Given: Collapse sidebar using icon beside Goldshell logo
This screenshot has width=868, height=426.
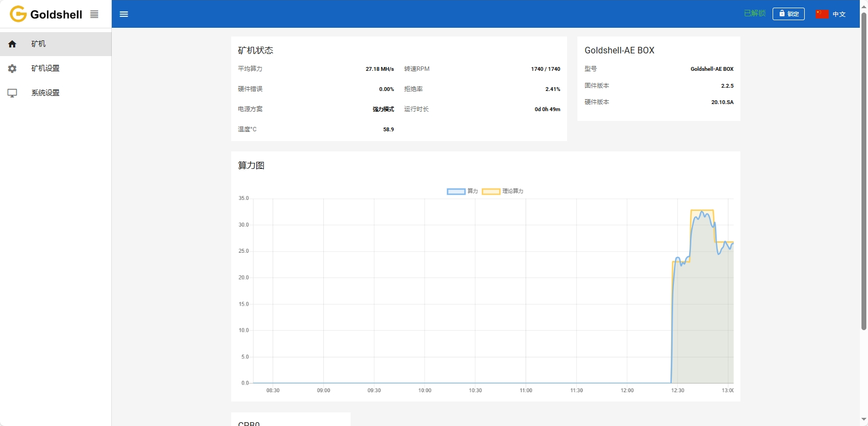Looking at the screenshot, I should 94,14.
